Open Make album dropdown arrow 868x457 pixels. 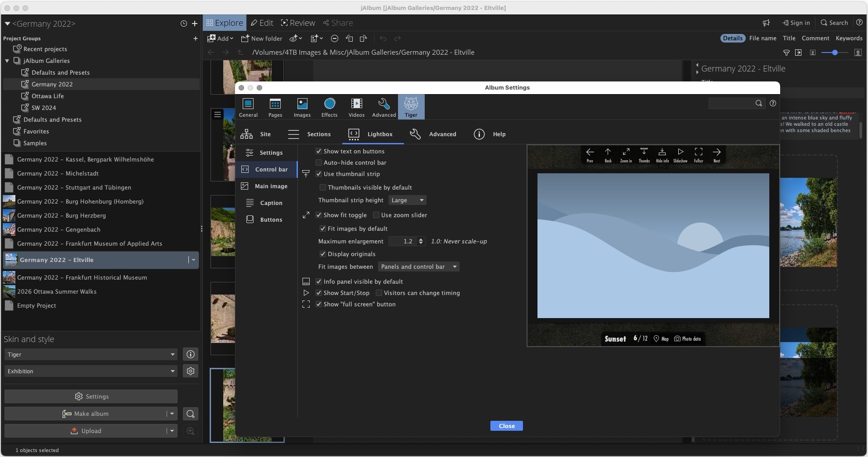pos(172,414)
